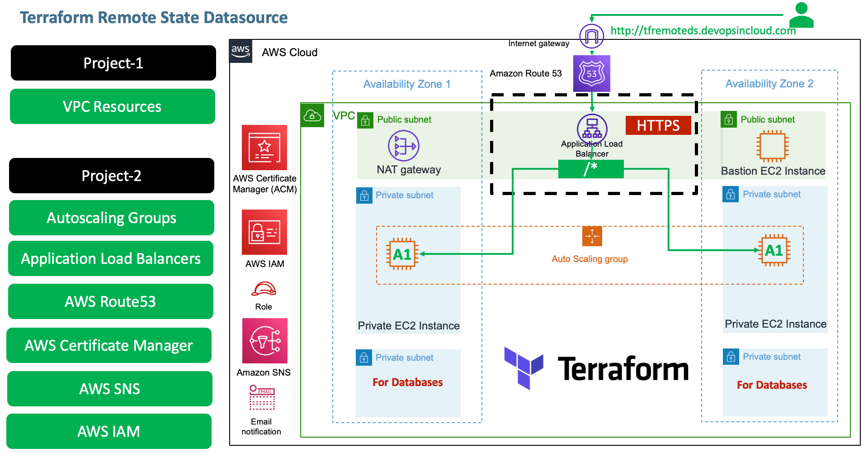Click For Databases text in Zone 1

pyautogui.click(x=408, y=382)
